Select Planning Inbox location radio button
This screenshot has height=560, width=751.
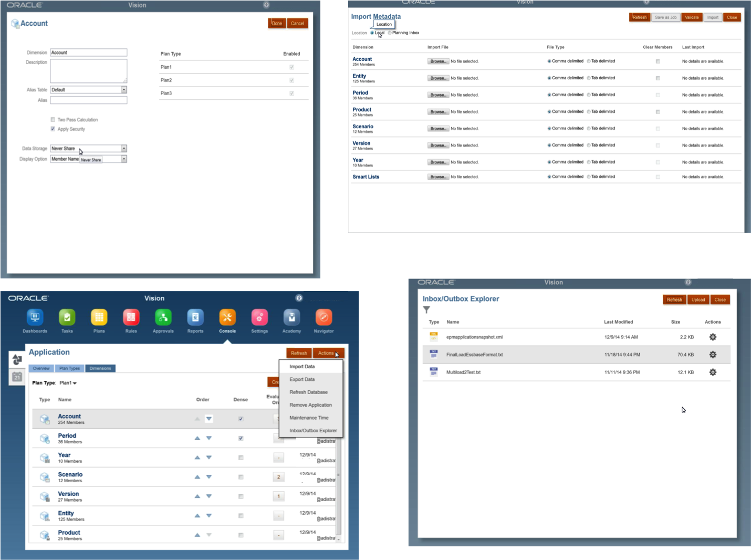tap(390, 33)
